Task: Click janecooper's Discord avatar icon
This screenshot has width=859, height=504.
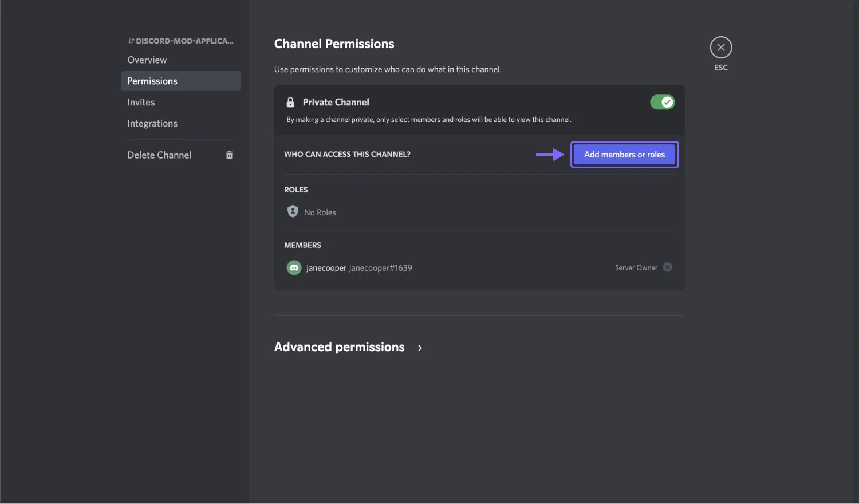Action: pos(294,267)
